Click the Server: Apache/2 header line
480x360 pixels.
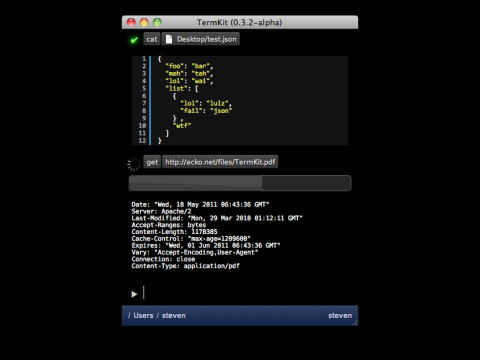[161, 211]
